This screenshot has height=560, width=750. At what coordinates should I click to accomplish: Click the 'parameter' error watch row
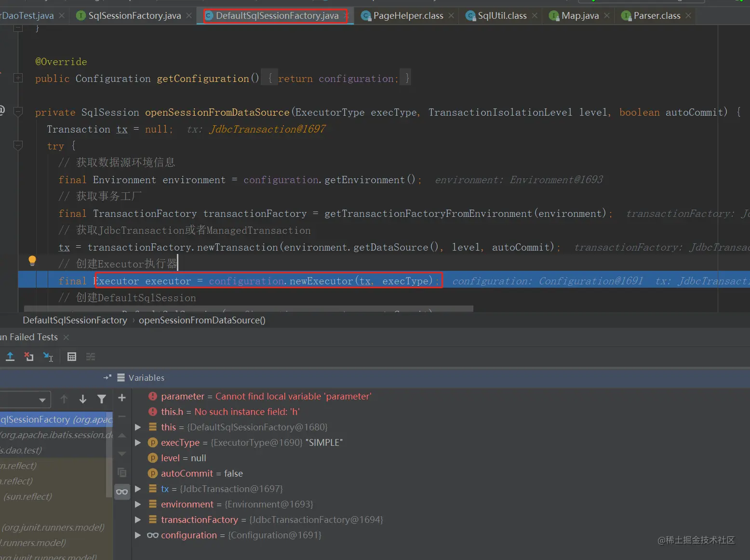click(x=260, y=396)
